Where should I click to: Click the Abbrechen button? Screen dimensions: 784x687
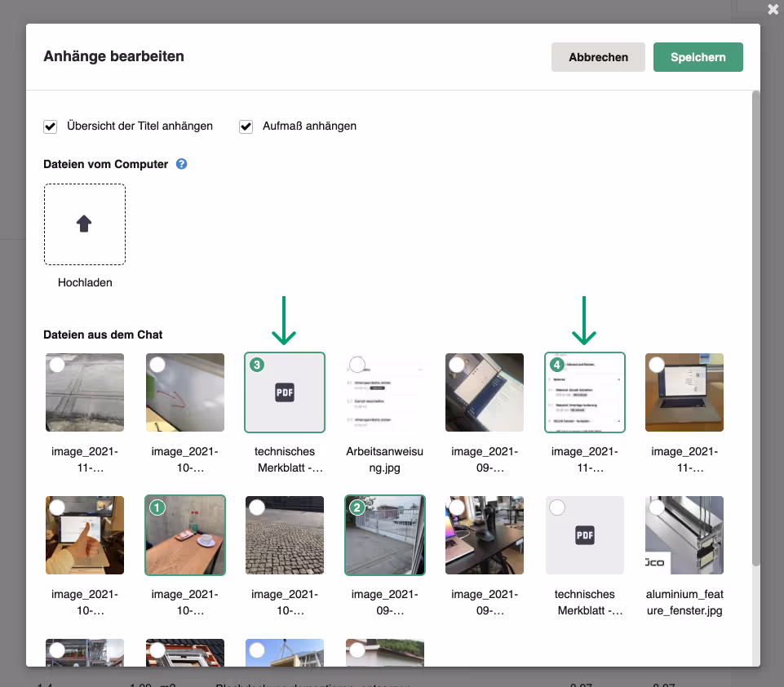point(598,57)
